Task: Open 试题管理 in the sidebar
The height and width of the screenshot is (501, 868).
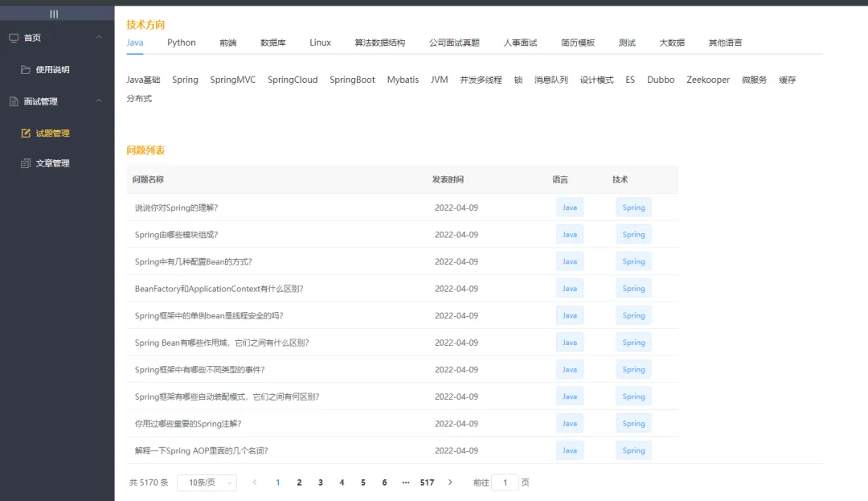Action: coord(52,133)
